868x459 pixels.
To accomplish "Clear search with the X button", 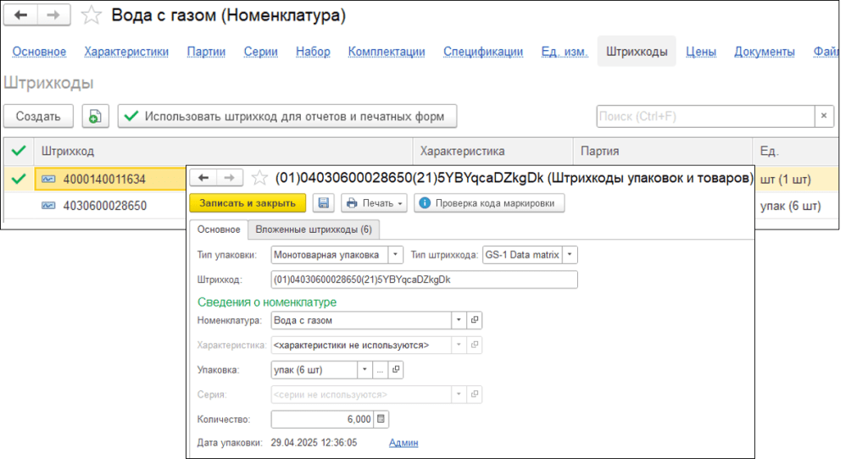I will click(824, 117).
